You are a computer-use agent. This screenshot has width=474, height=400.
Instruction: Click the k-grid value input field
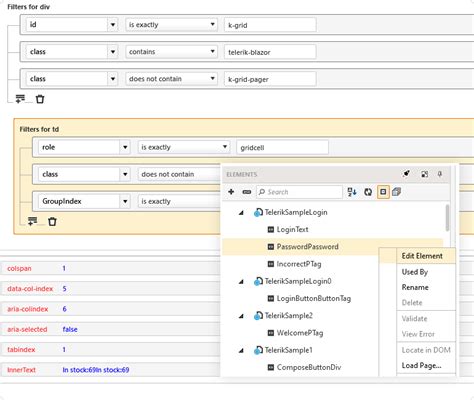coord(270,25)
